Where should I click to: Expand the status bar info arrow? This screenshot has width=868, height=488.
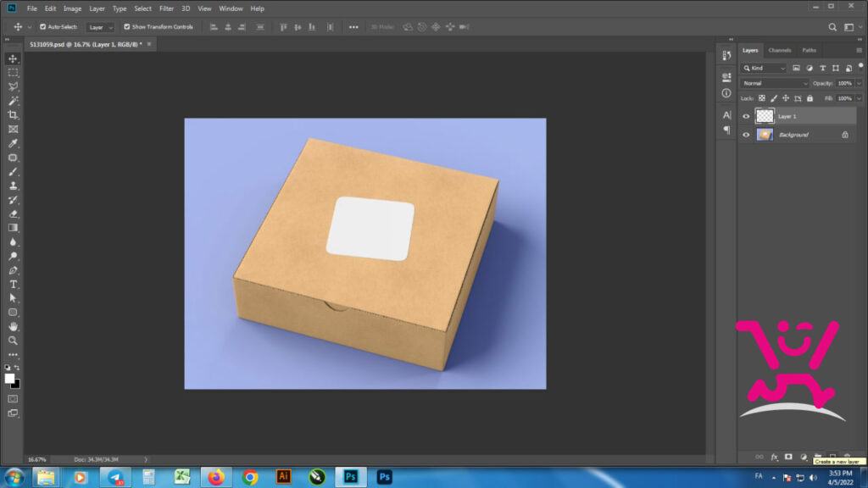click(x=146, y=460)
